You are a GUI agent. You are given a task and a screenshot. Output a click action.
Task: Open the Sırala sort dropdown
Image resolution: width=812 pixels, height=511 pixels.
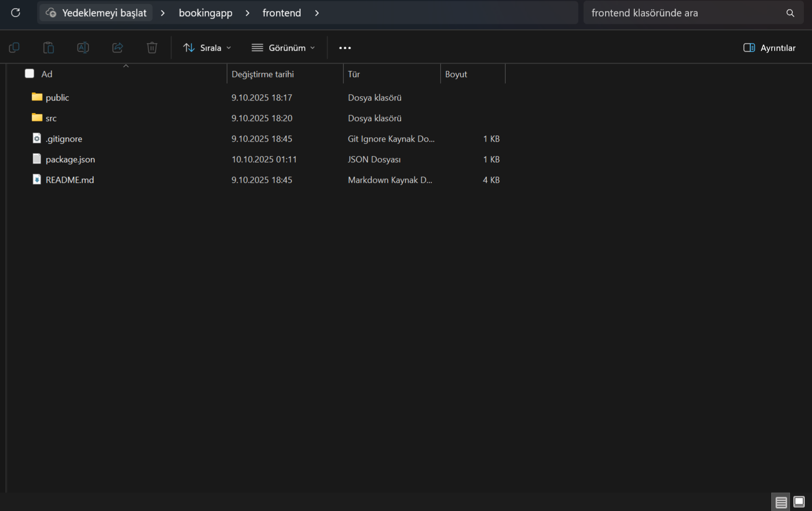tap(207, 47)
